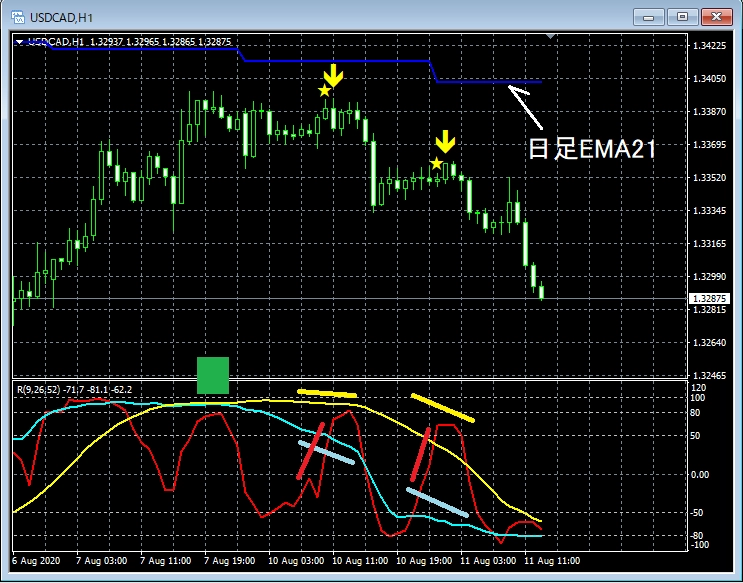743x583 pixels.
Task: Select the left red trend line in indicator
Action: 310,451
